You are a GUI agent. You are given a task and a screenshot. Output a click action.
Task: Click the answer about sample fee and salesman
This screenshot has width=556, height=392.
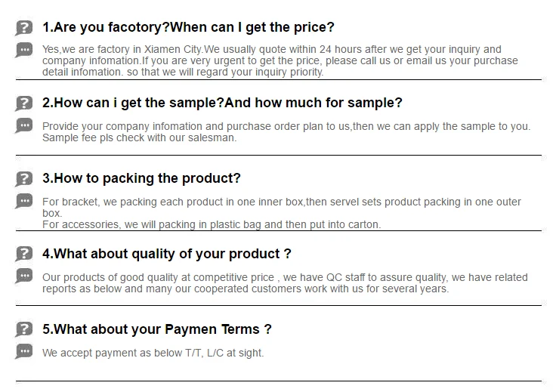pyautogui.click(x=286, y=132)
